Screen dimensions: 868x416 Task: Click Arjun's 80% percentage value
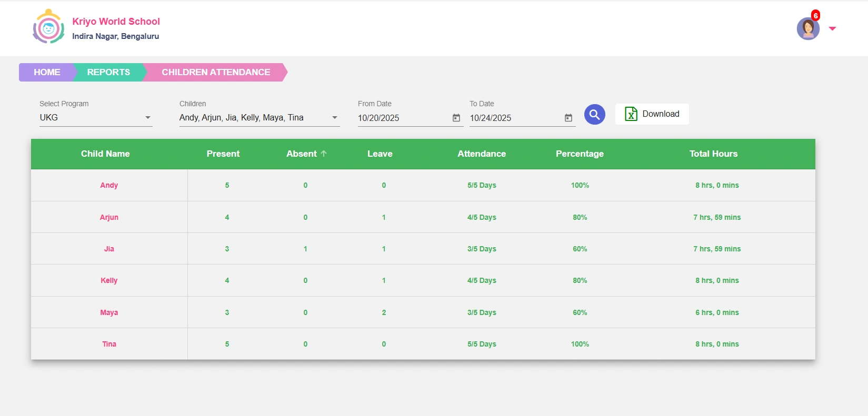point(580,217)
